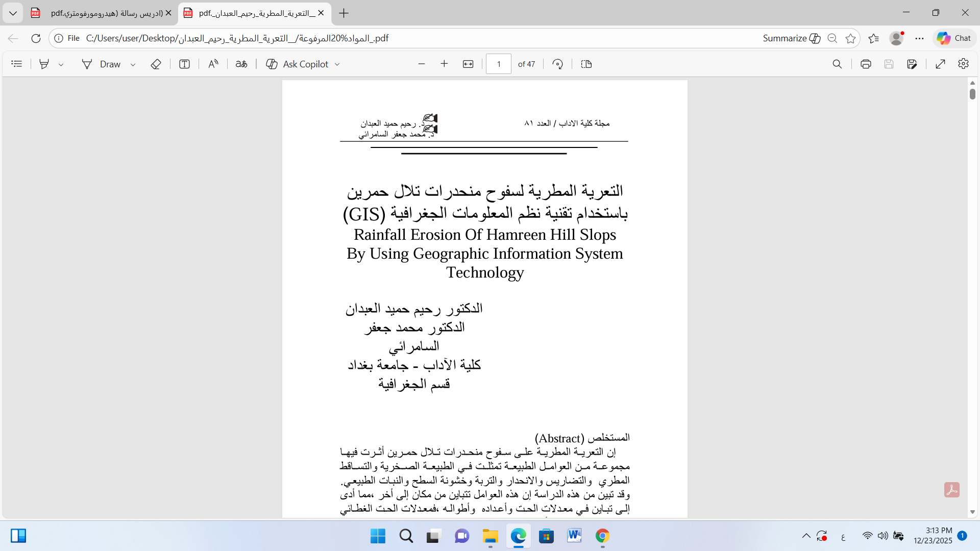
Task: Open Windows taskbar Search
Action: tap(406, 536)
